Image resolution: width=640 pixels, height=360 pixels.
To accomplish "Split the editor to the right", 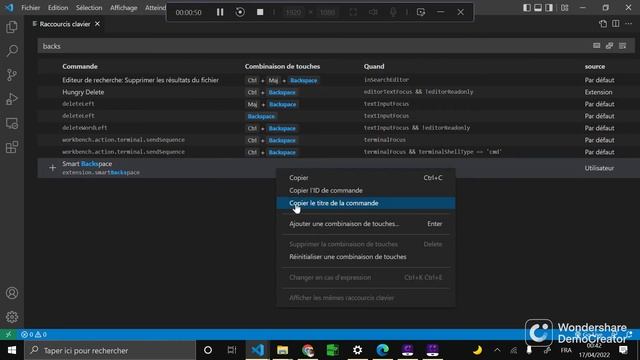I will [616, 24].
